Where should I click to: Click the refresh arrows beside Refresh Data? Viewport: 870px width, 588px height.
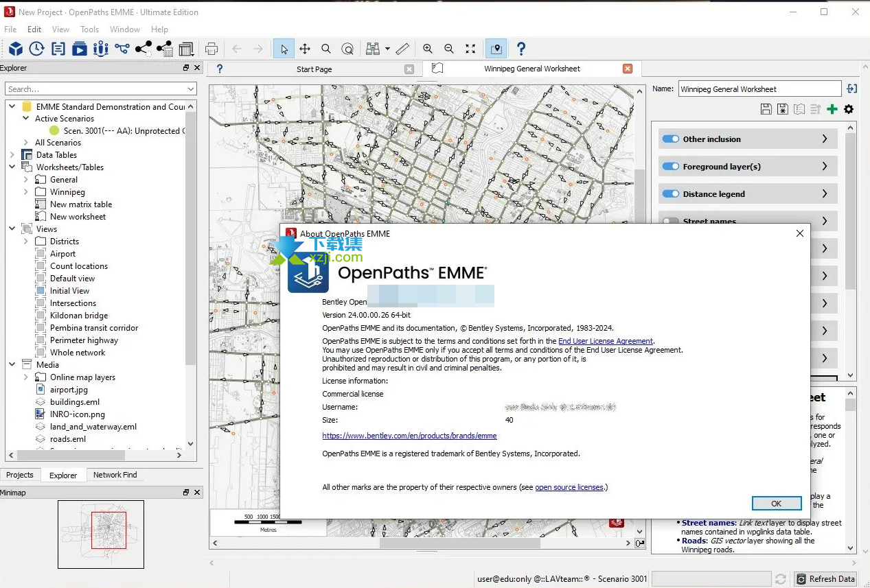click(780, 579)
